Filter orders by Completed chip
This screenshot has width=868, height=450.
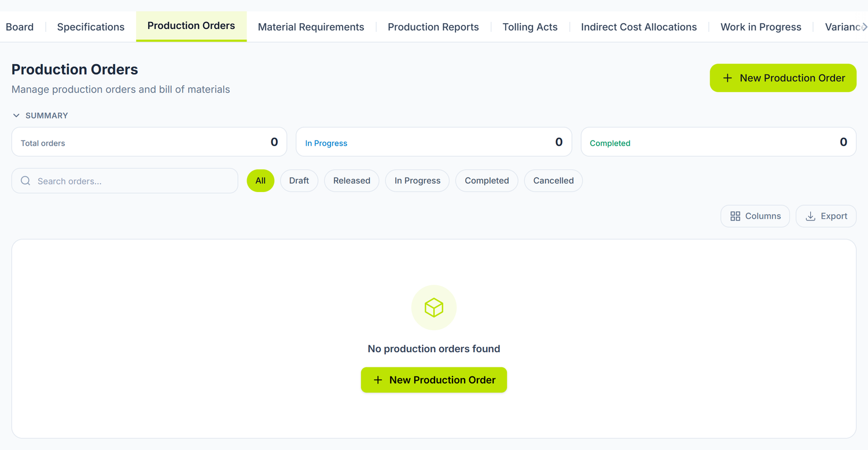click(487, 181)
